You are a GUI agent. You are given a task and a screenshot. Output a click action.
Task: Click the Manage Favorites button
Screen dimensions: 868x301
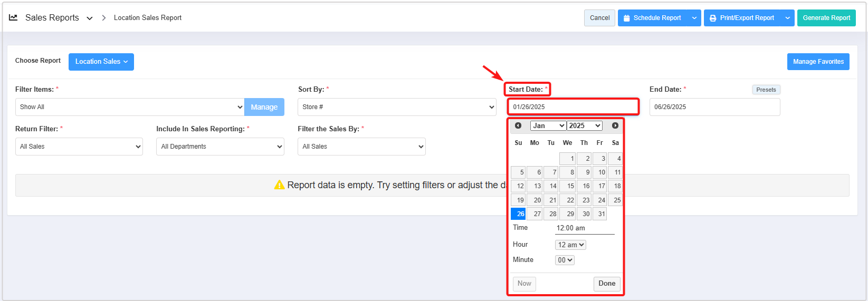point(818,62)
